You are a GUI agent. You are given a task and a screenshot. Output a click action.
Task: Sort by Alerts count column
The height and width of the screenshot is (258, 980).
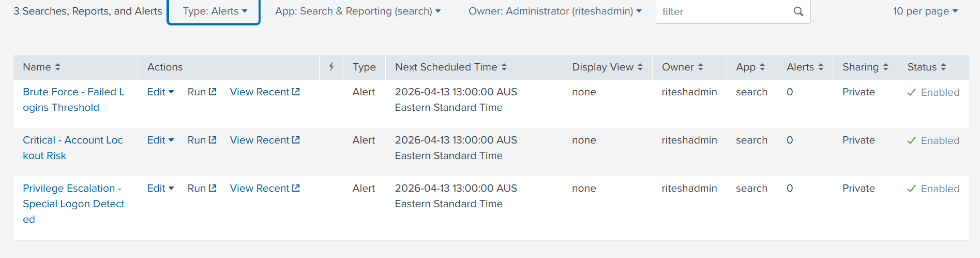click(805, 67)
